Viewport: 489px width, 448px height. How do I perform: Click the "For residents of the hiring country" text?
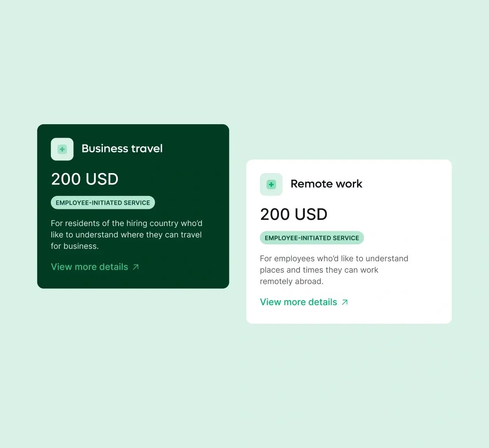coord(126,223)
